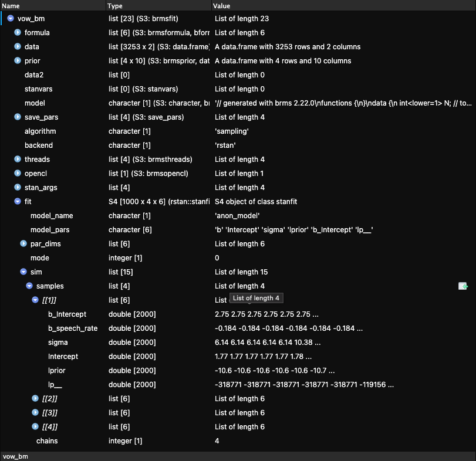
Task: Select the backend row
Action: (238, 145)
